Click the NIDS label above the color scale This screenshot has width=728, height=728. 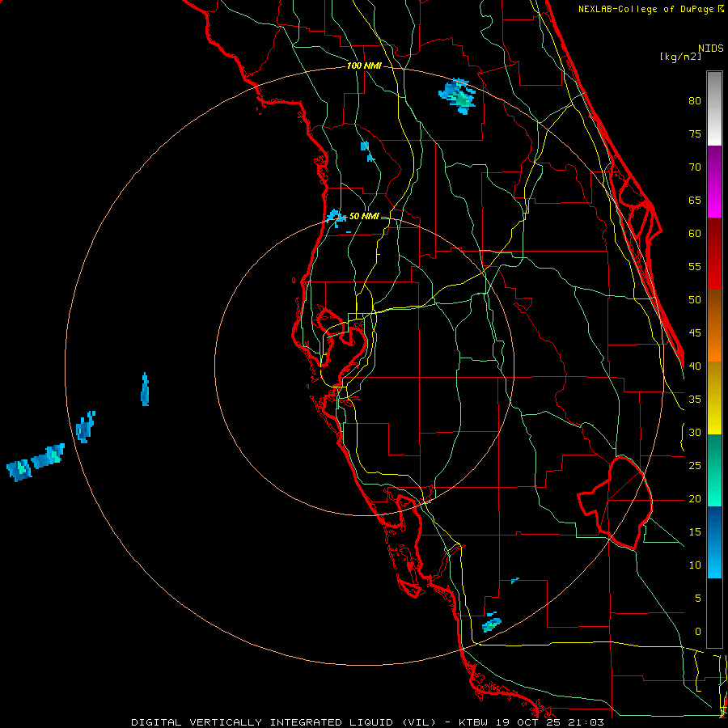point(710,49)
